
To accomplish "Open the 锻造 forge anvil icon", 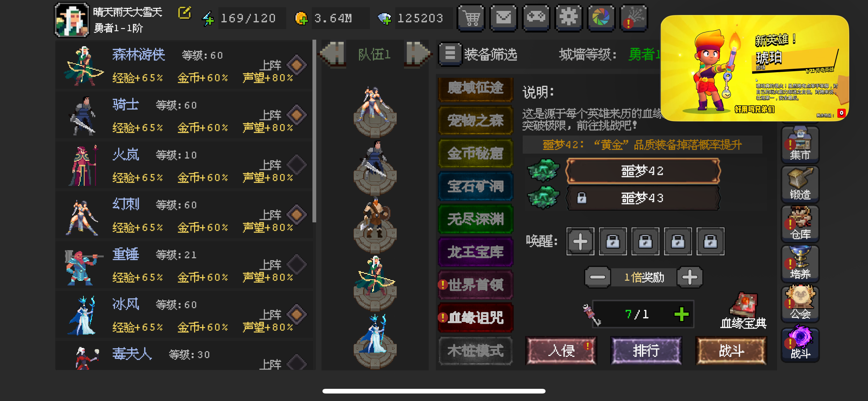I will pos(800,184).
